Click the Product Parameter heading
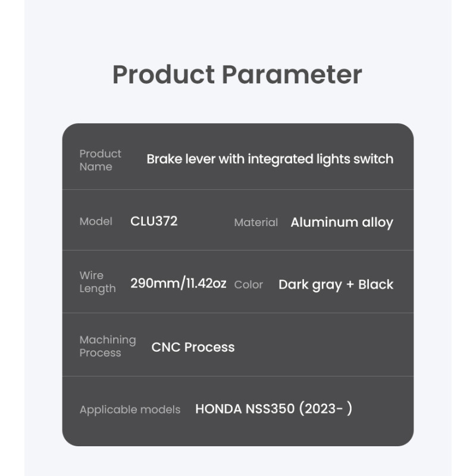Image resolution: width=476 pixels, height=476 pixels. [x=237, y=75]
